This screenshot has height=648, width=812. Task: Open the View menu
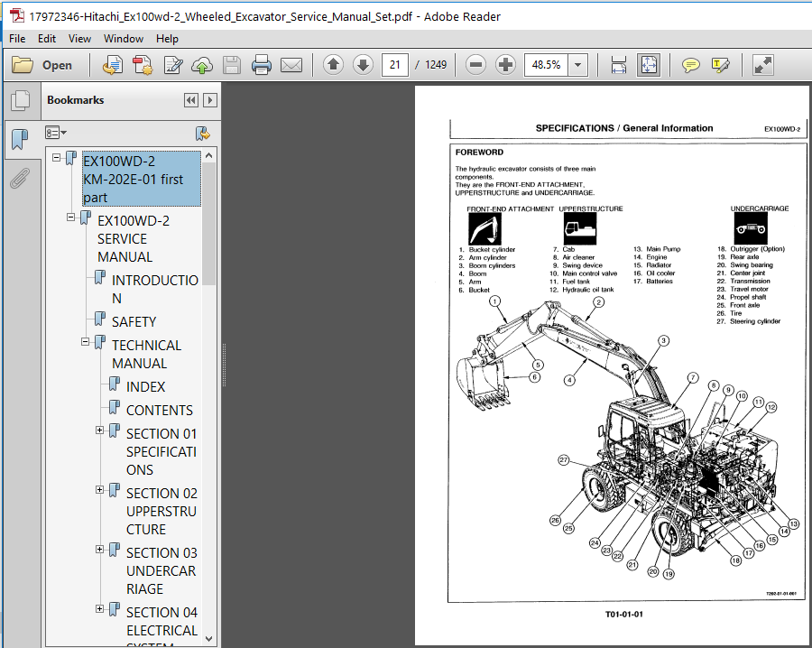(x=79, y=39)
